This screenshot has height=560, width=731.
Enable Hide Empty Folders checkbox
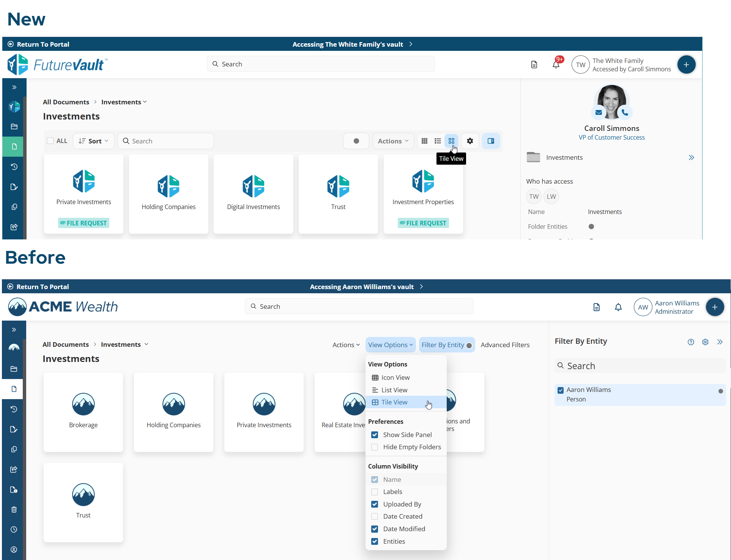coord(375,447)
